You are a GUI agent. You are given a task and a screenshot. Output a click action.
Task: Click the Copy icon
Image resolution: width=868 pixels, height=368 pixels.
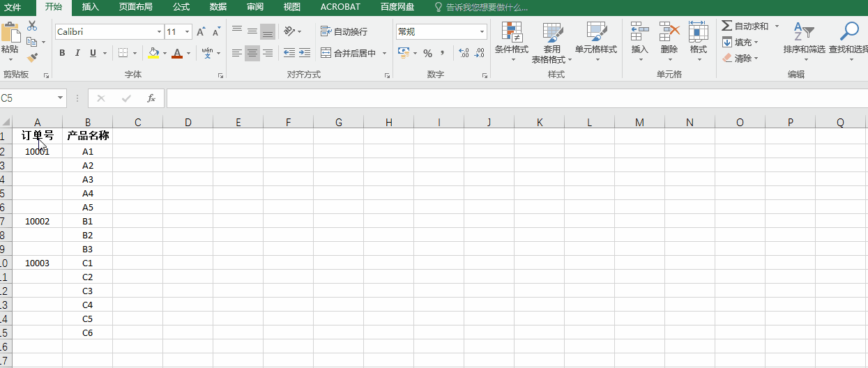(32, 42)
